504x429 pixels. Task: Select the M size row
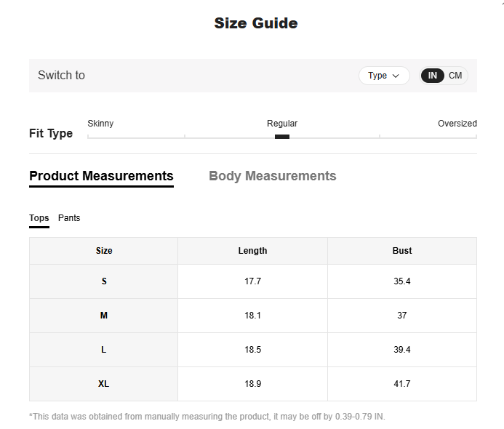click(x=253, y=316)
